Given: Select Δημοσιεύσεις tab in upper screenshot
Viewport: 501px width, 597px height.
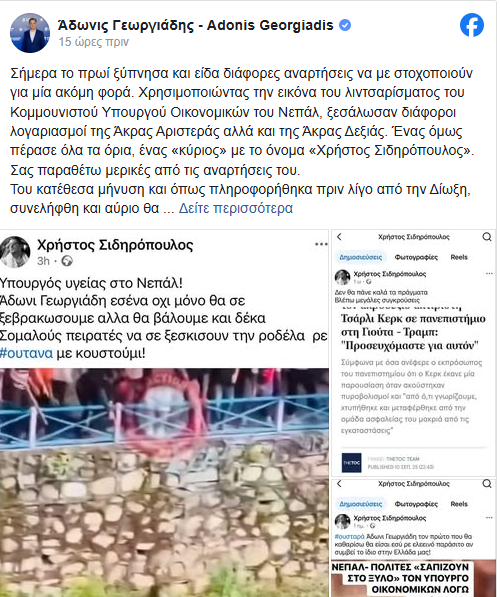Looking at the screenshot, I should pyautogui.click(x=361, y=257).
